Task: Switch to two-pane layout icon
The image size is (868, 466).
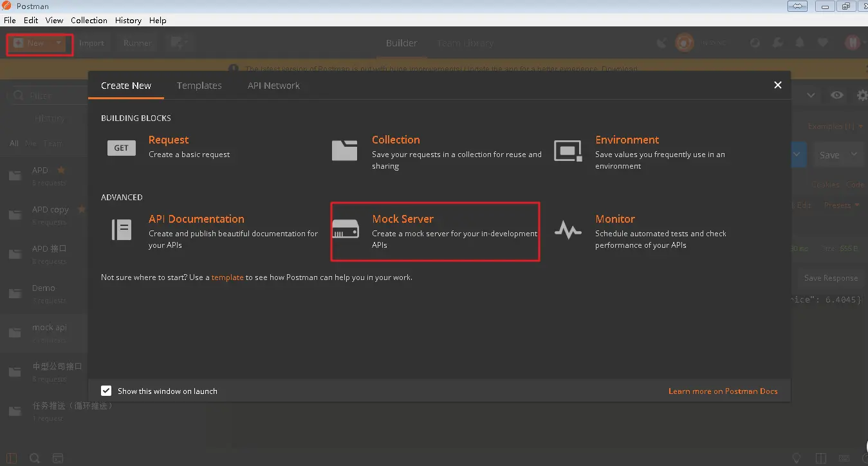Action: 820,458
